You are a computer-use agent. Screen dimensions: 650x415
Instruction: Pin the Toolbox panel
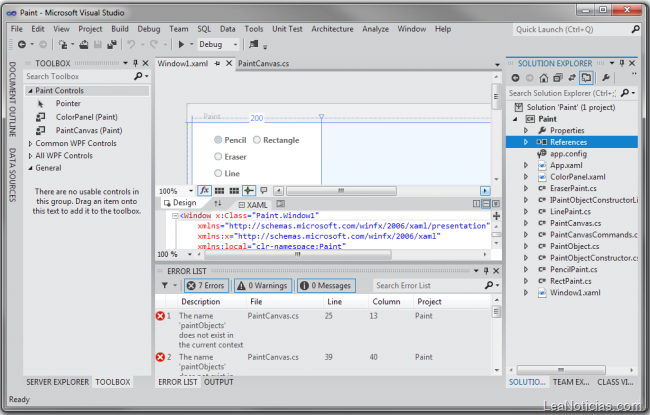pyautogui.click(x=135, y=63)
